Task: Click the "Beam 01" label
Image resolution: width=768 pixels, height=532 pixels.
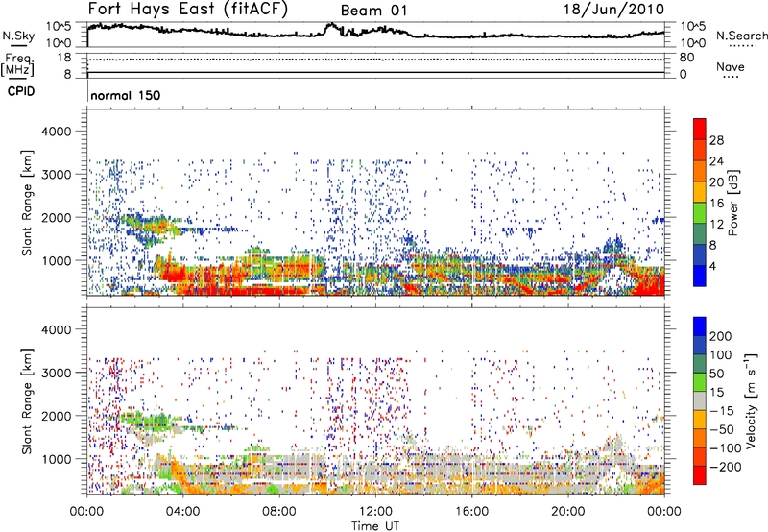Action: coord(373,11)
